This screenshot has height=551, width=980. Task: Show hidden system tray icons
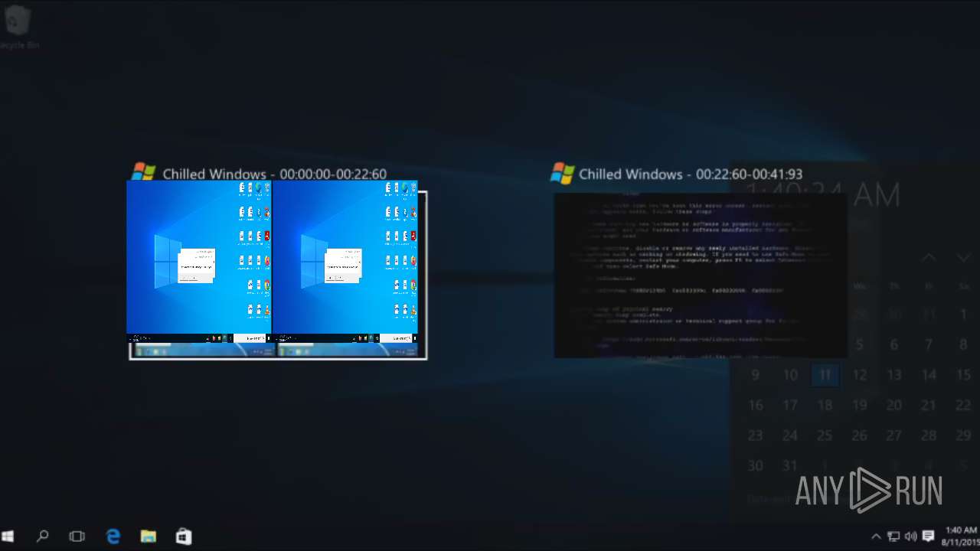coord(877,536)
